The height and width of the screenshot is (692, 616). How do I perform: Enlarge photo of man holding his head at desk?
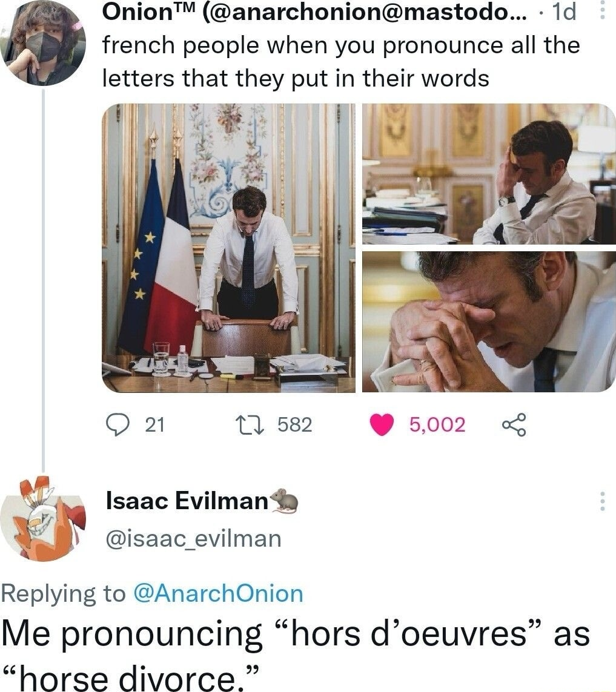[x=489, y=174]
